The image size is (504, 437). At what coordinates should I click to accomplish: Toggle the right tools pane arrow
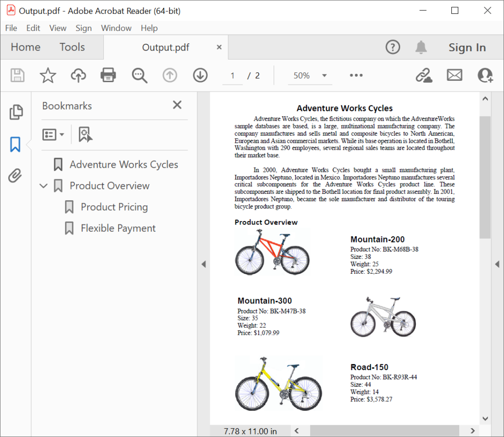click(x=497, y=264)
